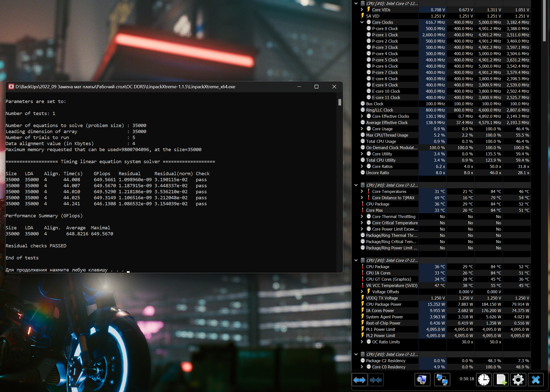Viewport: 550px width, 392px height.
Task: Click the networked monitors remote icon
Action: click(442, 380)
